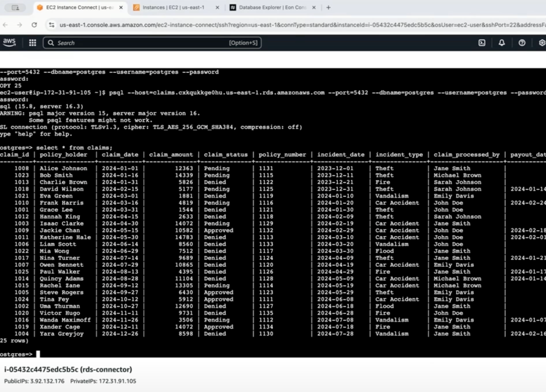Click the Option+S shortcut hint

(243, 43)
